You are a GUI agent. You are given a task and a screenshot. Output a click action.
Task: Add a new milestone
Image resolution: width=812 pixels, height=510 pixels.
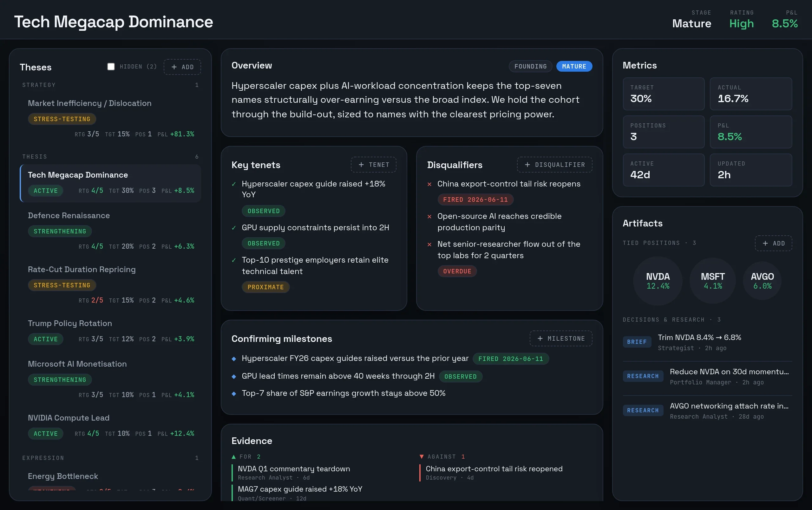[561, 338]
